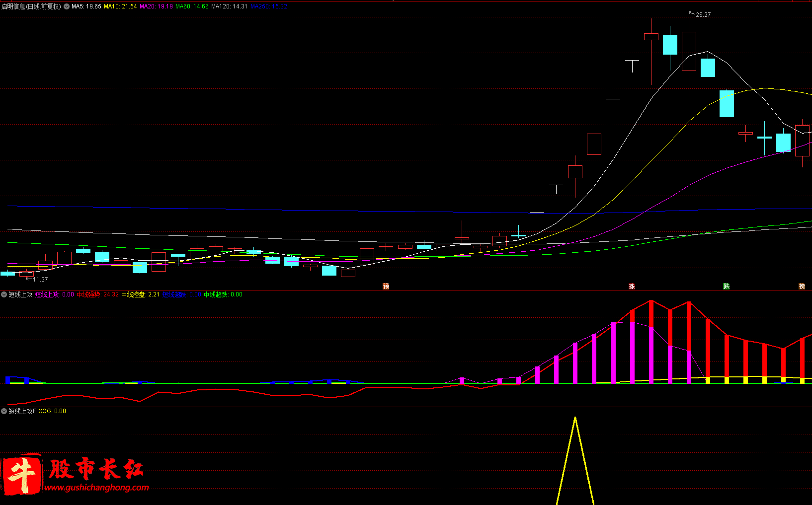Click the MA120: 14.31 label
The image size is (812, 505).
point(229,6)
